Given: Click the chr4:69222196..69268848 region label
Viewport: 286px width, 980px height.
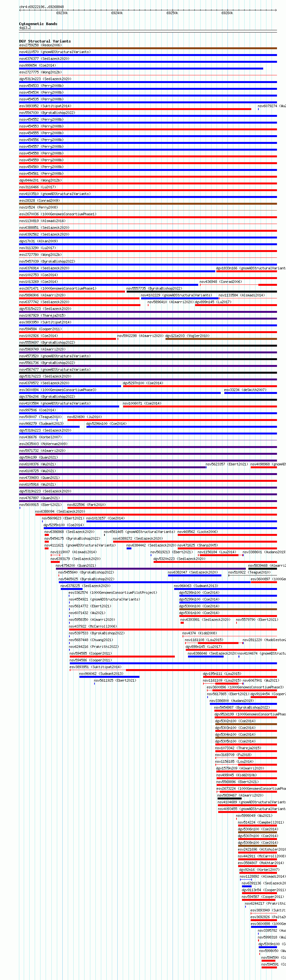Looking at the screenshot, I should coord(41,7).
